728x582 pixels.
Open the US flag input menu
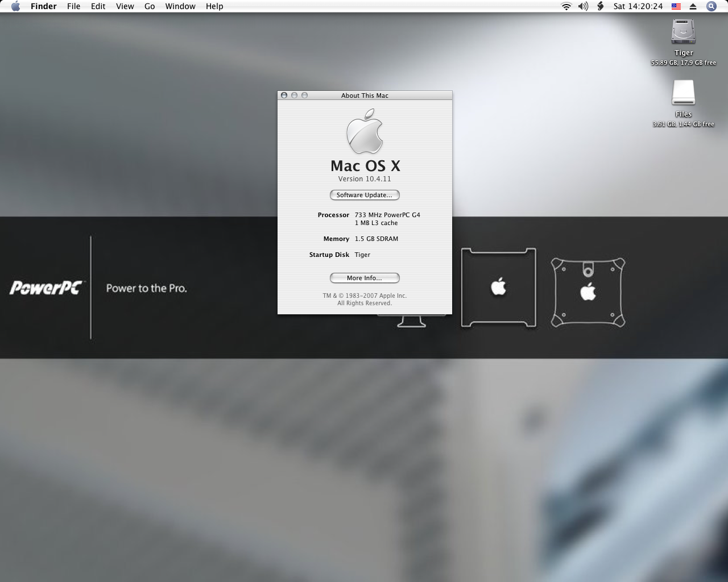click(676, 6)
